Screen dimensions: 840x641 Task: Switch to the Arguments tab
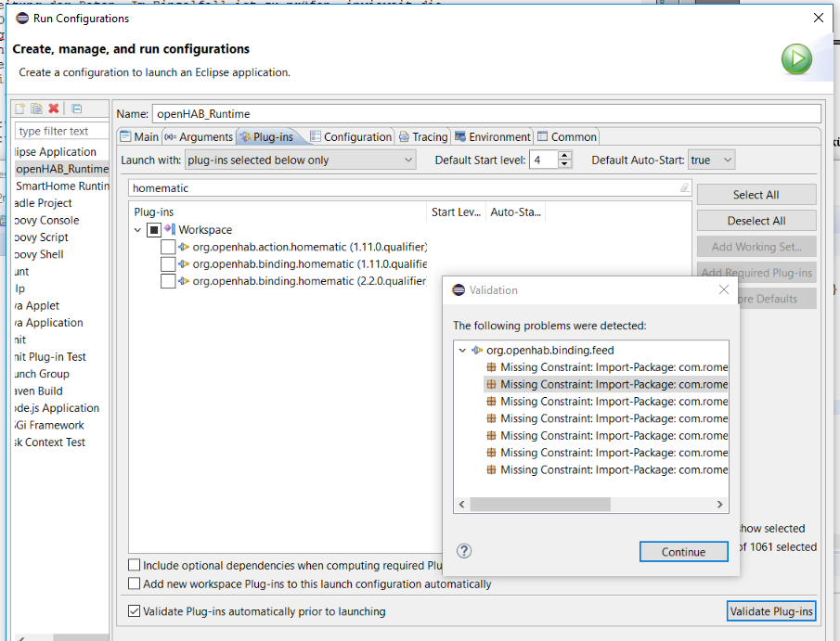pyautogui.click(x=199, y=136)
